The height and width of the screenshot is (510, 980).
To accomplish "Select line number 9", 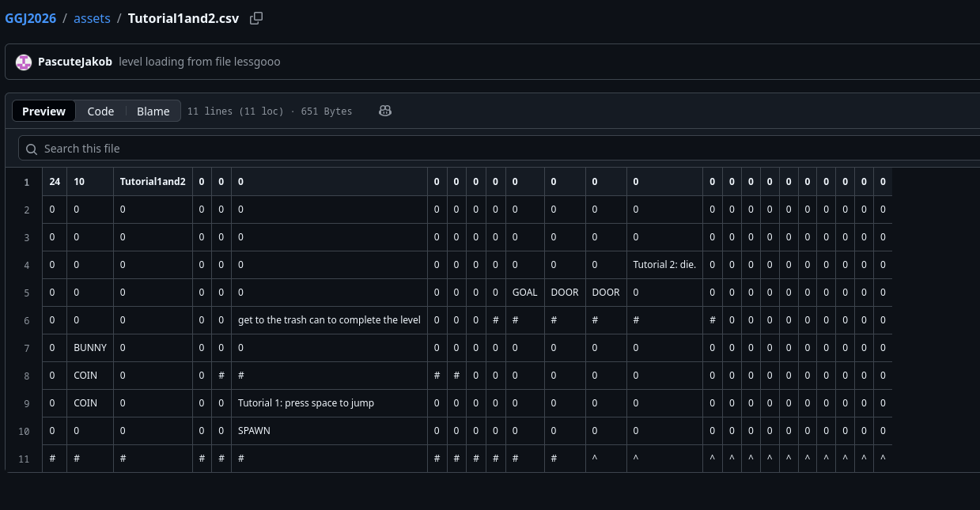I will tap(26, 403).
